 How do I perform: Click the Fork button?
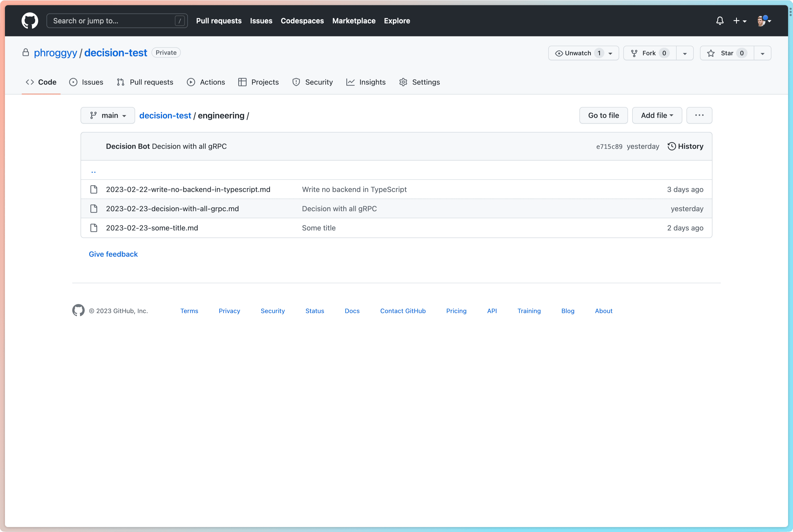650,53
